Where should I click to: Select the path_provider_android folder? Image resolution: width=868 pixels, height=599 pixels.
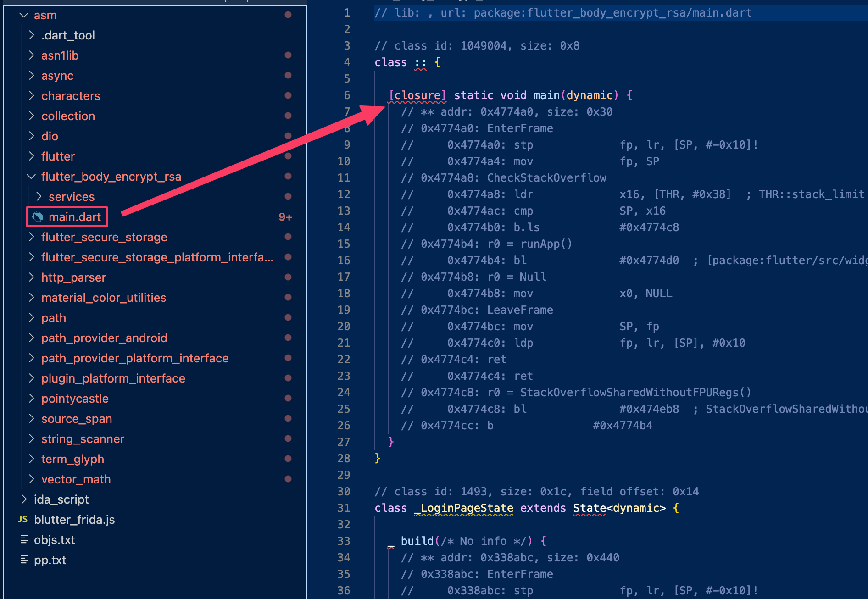[104, 338]
